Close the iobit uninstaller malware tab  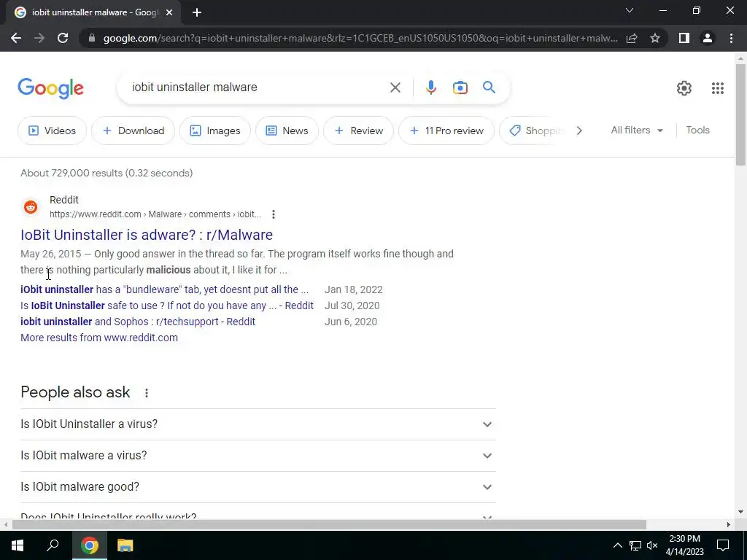[x=169, y=12]
